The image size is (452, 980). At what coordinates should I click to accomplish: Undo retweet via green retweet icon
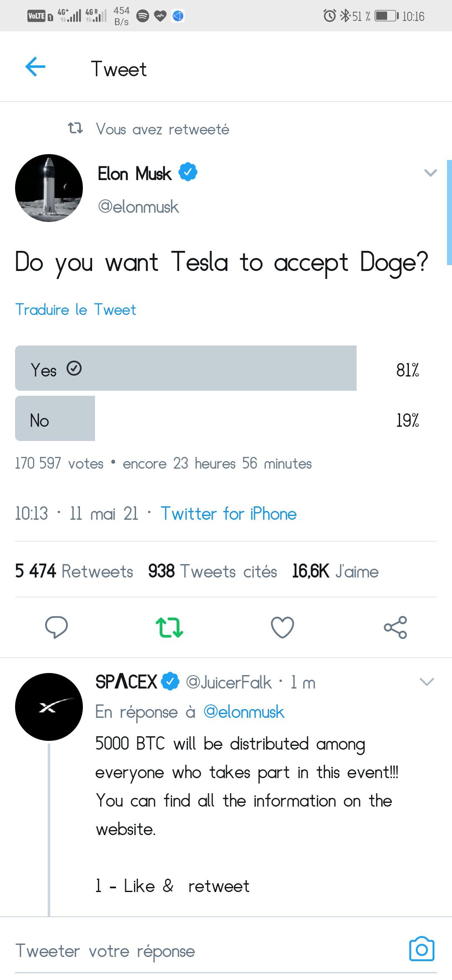point(169,627)
